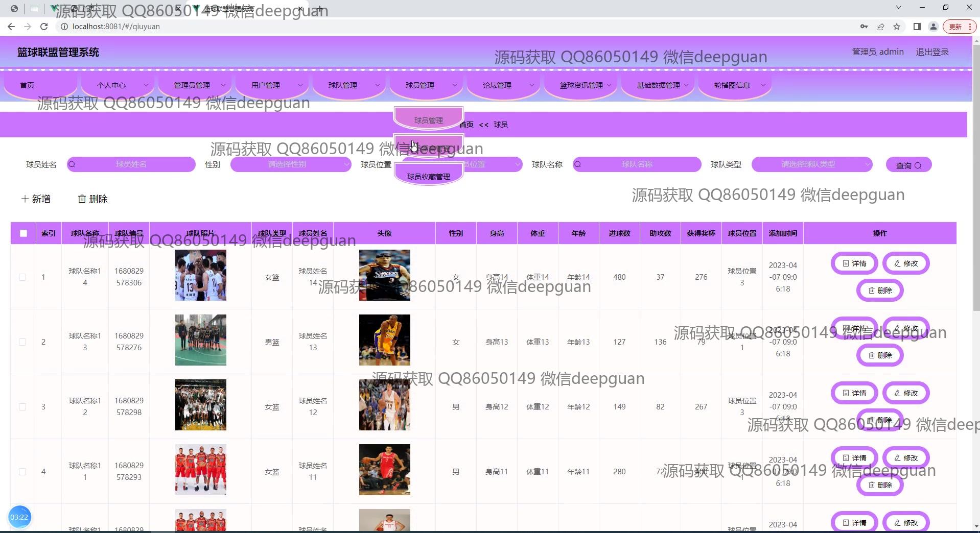980x533 pixels.
Task: Go back using browser back arrow
Action: [11, 27]
